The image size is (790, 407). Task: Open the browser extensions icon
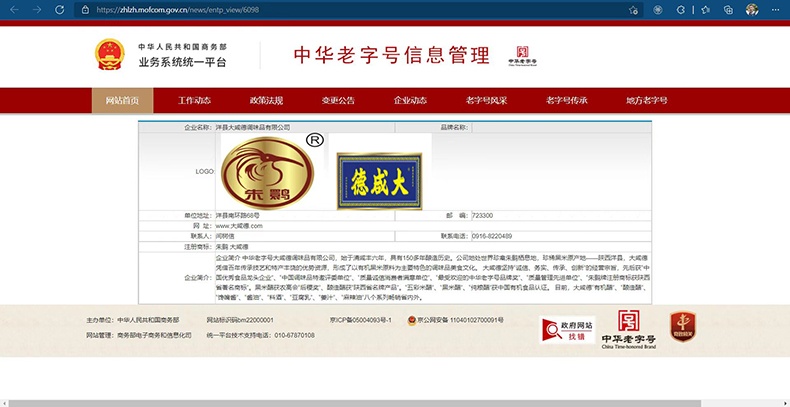point(657,10)
